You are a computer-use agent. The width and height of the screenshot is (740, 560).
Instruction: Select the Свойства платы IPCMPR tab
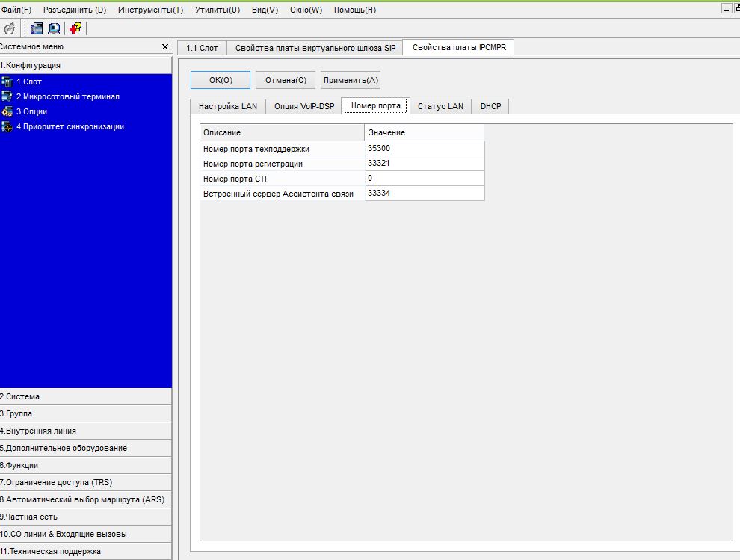[459, 48]
